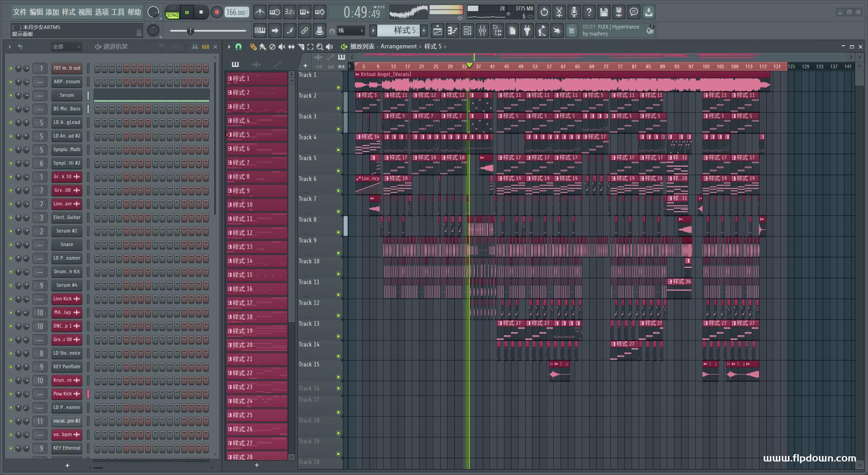
Task: Click the tempo 166.000 field
Action: click(237, 12)
